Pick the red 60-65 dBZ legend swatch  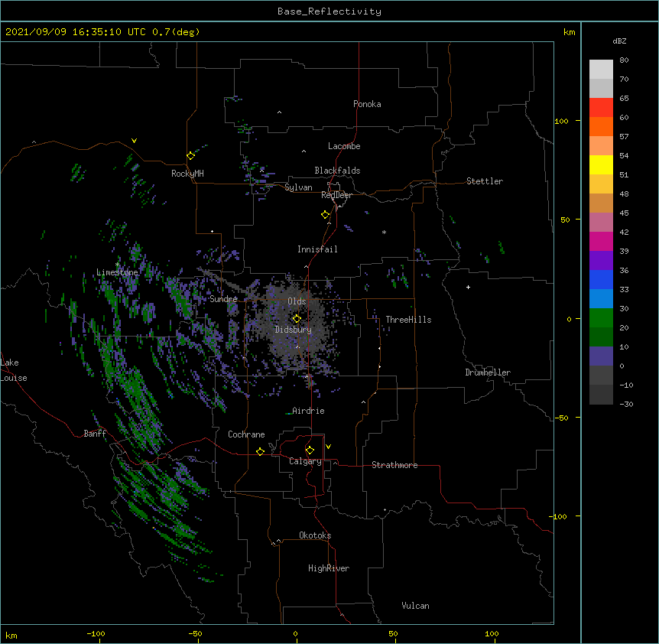pyautogui.click(x=601, y=107)
